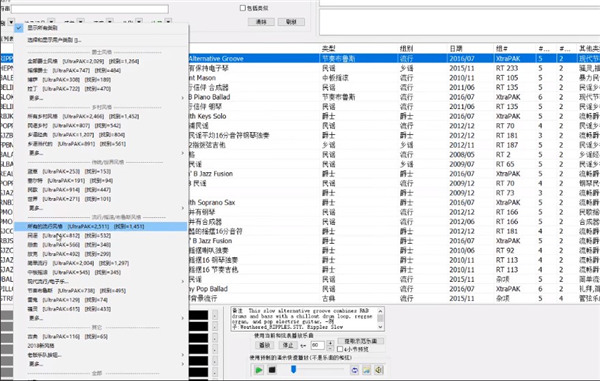This screenshot has height=381, width=600.
Task: Select menu entry with UltraPAK=738
Action: click(101, 291)
